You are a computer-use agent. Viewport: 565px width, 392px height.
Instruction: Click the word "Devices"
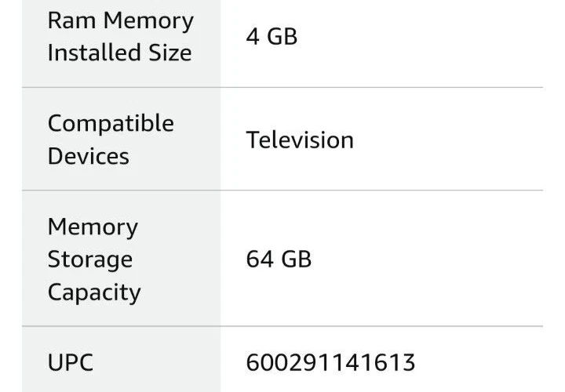88,156
